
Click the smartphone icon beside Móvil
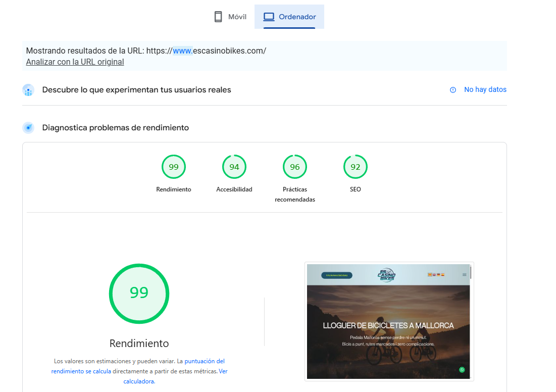click(x=218, y=16)
